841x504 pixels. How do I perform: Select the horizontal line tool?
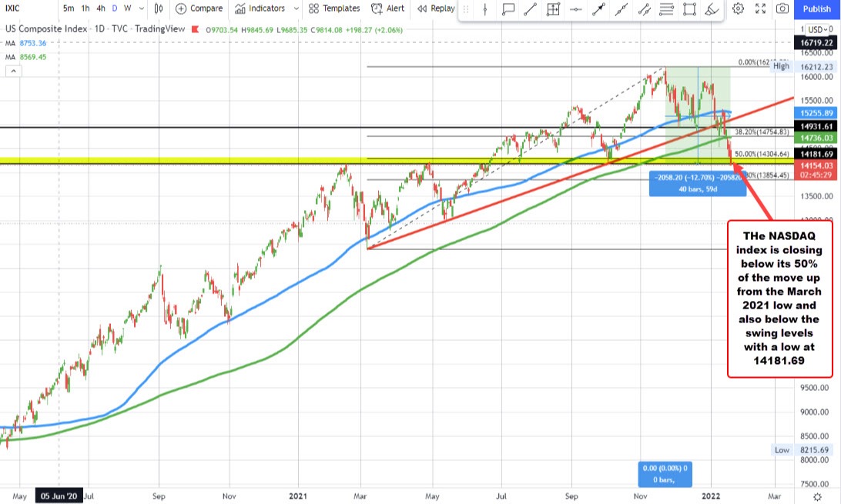[x=575, y=9]
